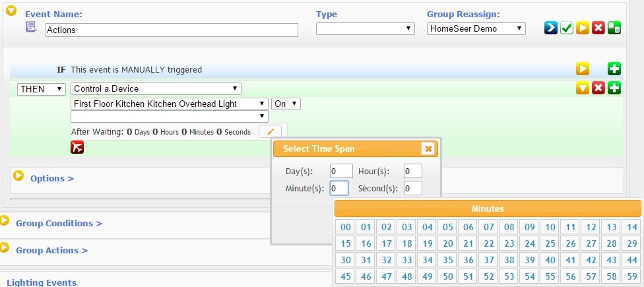The height and width of the screenshot is (287, 644).
Task: Click the Hour(s) input field
Action: pyautogui.click(x=413, y=172)
